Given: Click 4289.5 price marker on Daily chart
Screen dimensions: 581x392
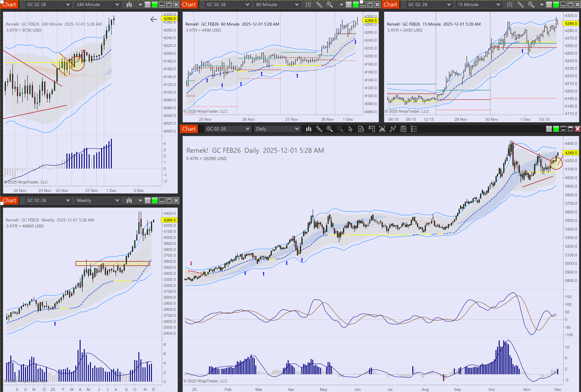Looking at the screenshot, I should click(571, 153).
